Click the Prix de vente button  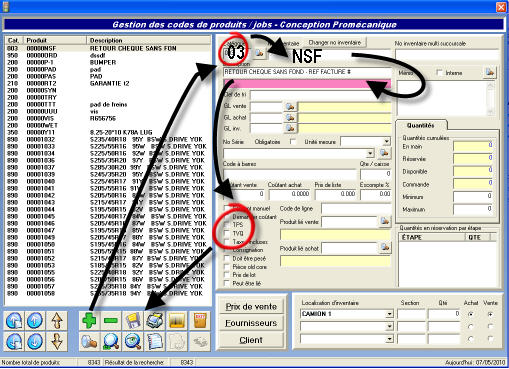click(251, 307)
